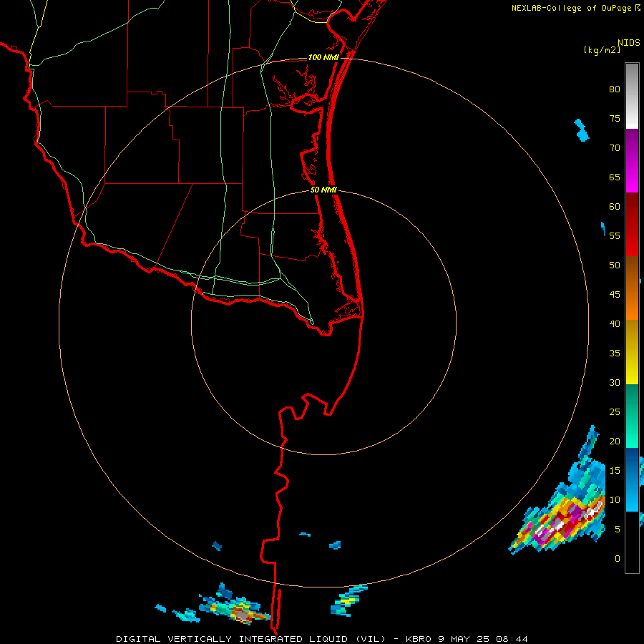Click the 70 value on the color scale
Image resolution: width=644 pixels, height=644 pixels.
pyautogui.click(x=615, y=148)
